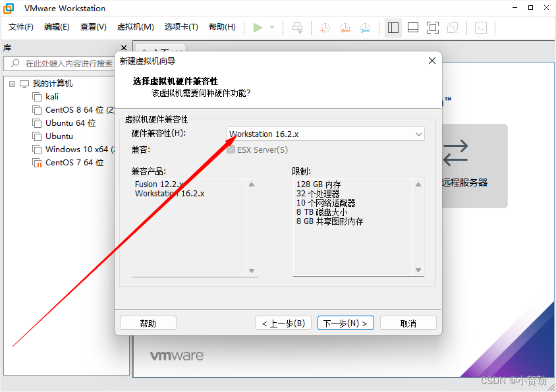
Task: Click up arrow of 限制 list scrollbar
Action: point(418,184)
